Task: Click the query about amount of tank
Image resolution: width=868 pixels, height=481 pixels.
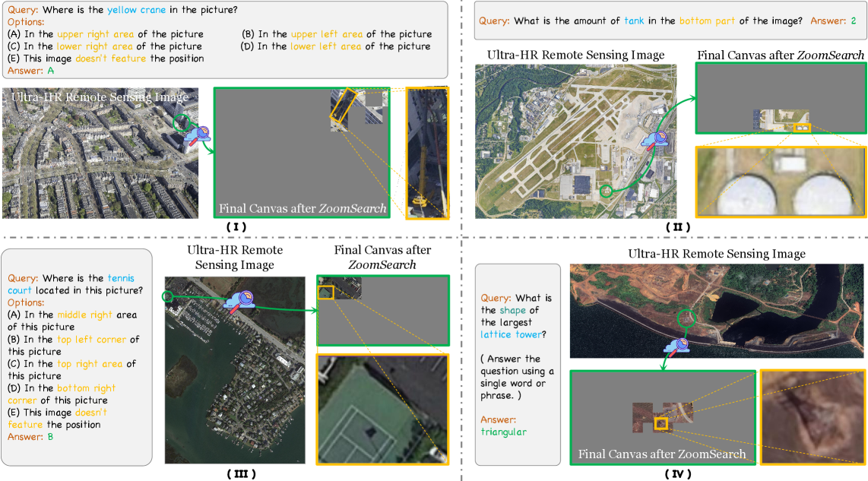Action: 641,21
